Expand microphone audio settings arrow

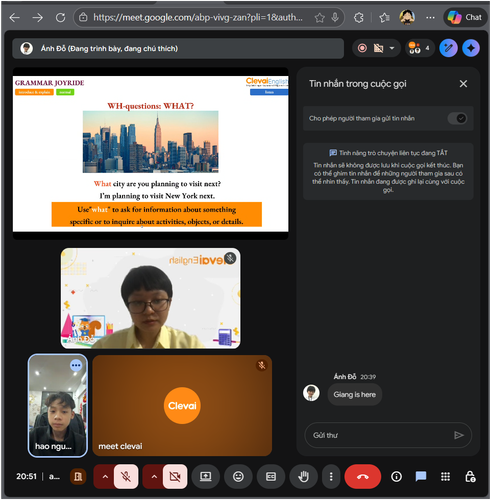(105, 477)
